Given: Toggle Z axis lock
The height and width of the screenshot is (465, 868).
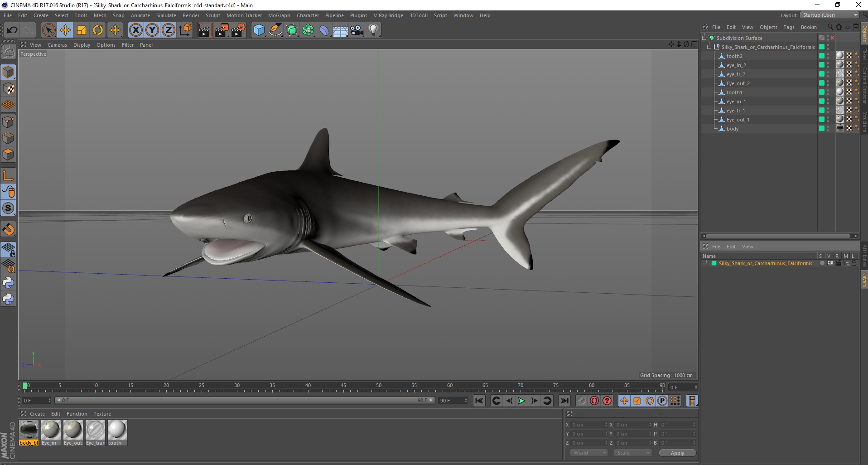Looking at the screenshot, I should [x=169, y=30].
